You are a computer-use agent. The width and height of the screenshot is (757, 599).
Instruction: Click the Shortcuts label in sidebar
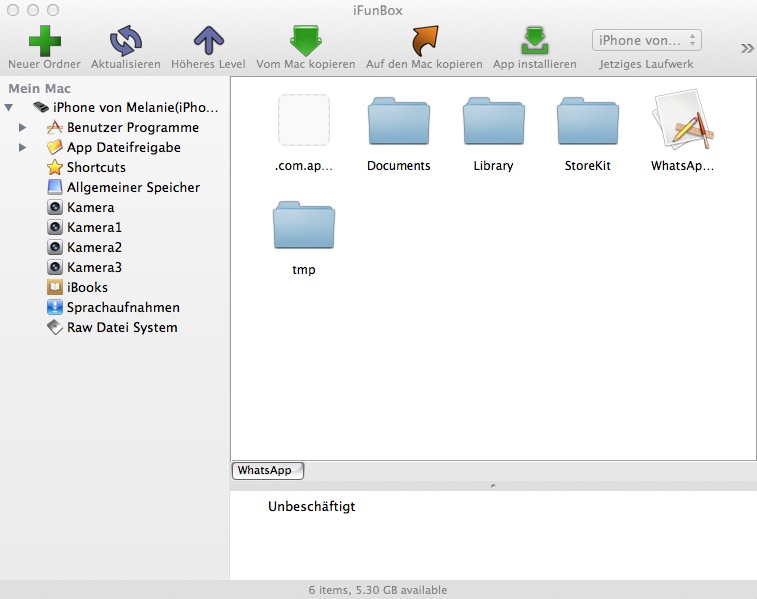96,167
